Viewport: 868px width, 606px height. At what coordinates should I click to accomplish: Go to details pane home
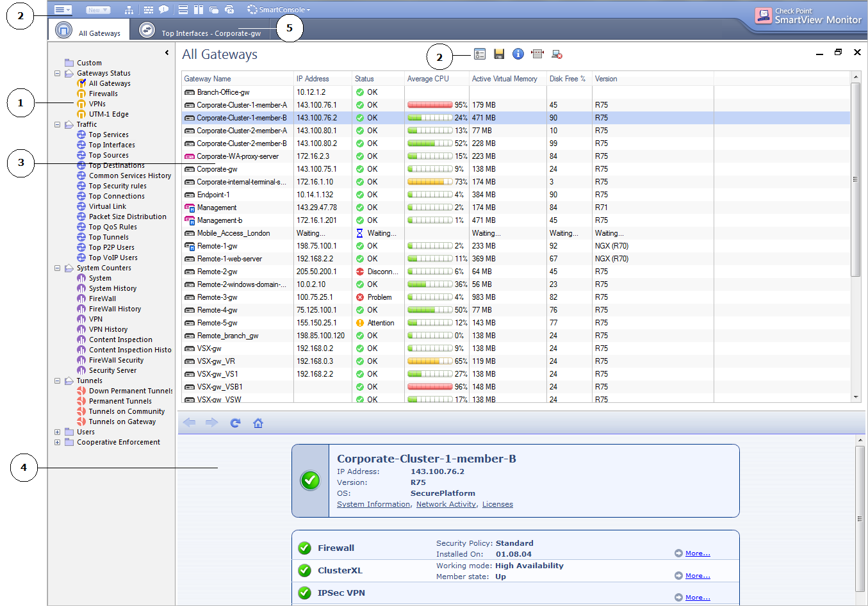[258, 423]
